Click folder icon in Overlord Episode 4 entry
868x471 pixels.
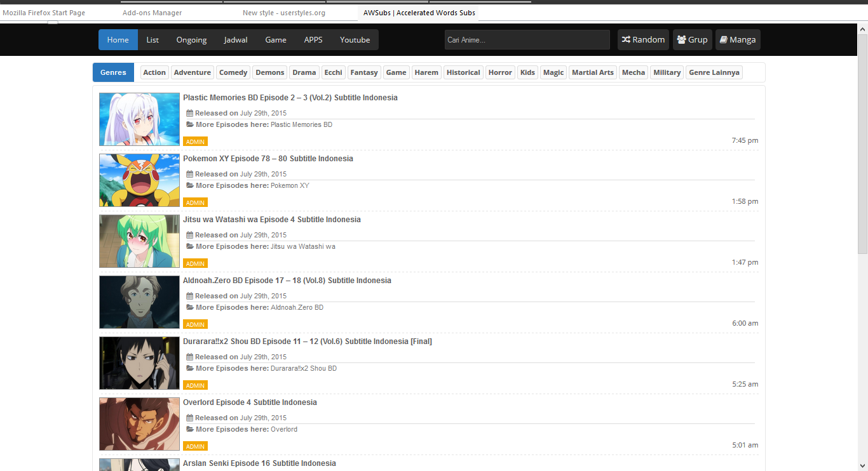pos(189,429)
